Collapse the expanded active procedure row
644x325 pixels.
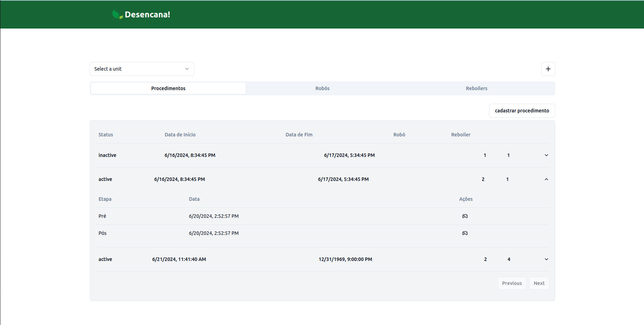[x=546, y=179]
